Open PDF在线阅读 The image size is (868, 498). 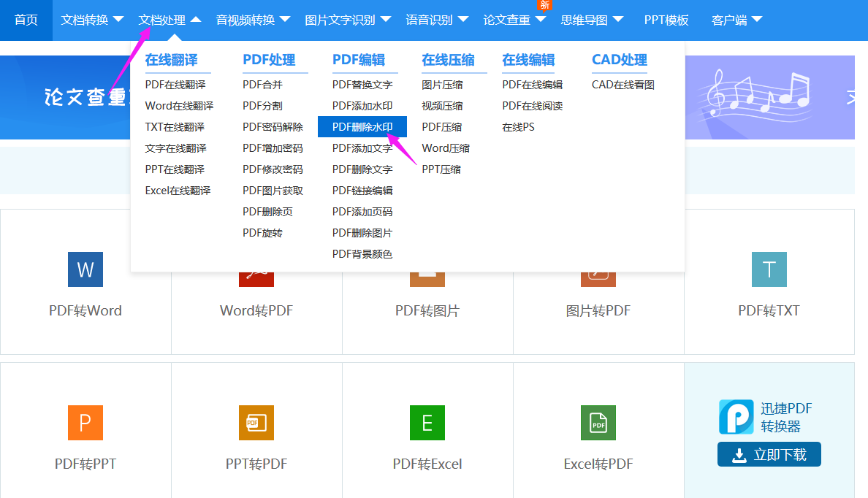tap(533, 106)
